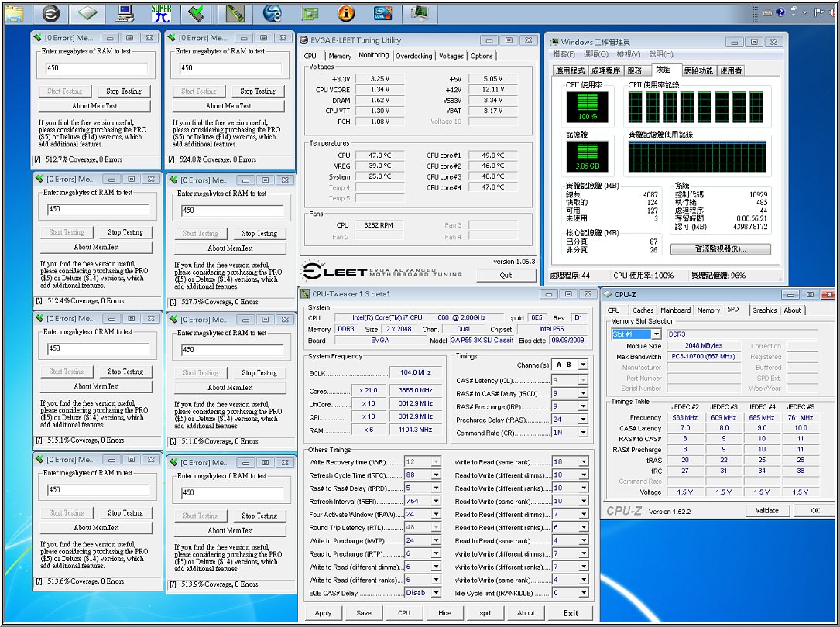Click Exit in CPU-Tweaker
The width and height of the screenshot is (840, 627).
tap(571, 613)
